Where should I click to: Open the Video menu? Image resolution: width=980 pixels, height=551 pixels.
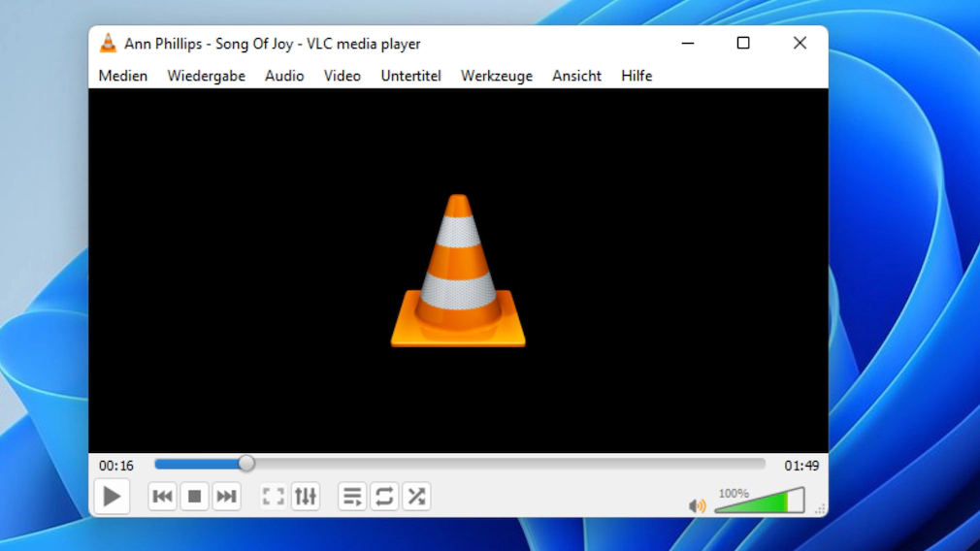click(342, 76)
